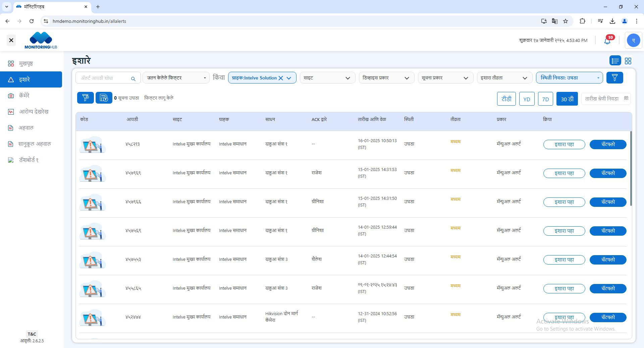The image size is (644, 348).
Task: Open browser downloads icon
Action: [612, 21]
